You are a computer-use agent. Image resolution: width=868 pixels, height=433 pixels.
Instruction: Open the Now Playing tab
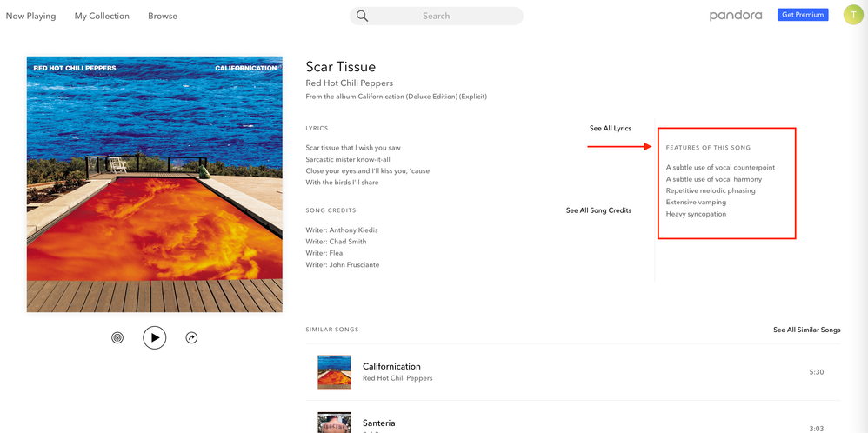point(30,16)
